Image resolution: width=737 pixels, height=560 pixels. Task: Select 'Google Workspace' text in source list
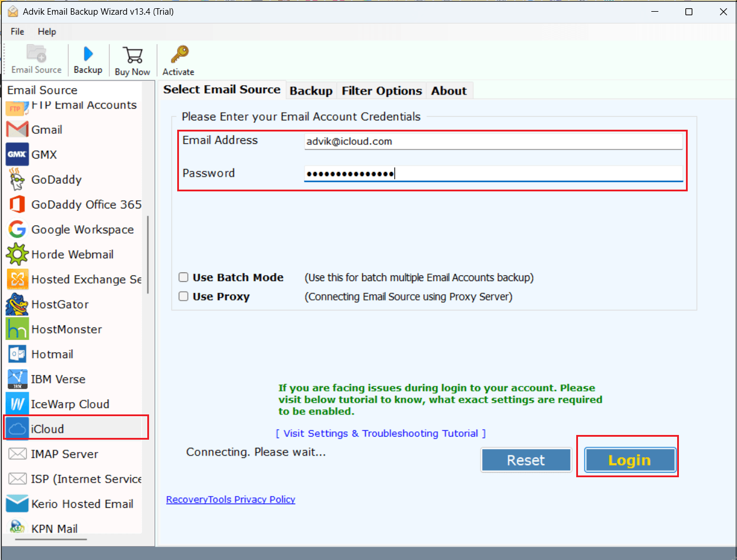83,230
